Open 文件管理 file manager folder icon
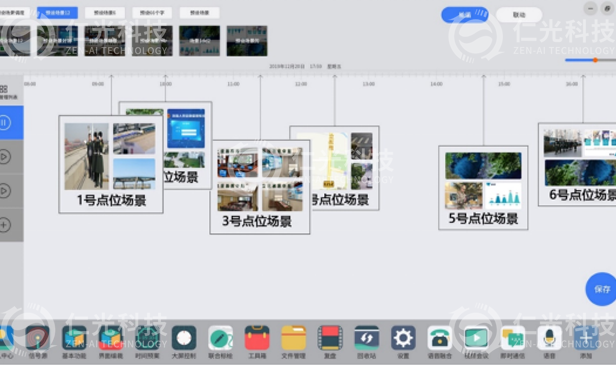This screenshot has width=616, height=366. pos(293,338)
